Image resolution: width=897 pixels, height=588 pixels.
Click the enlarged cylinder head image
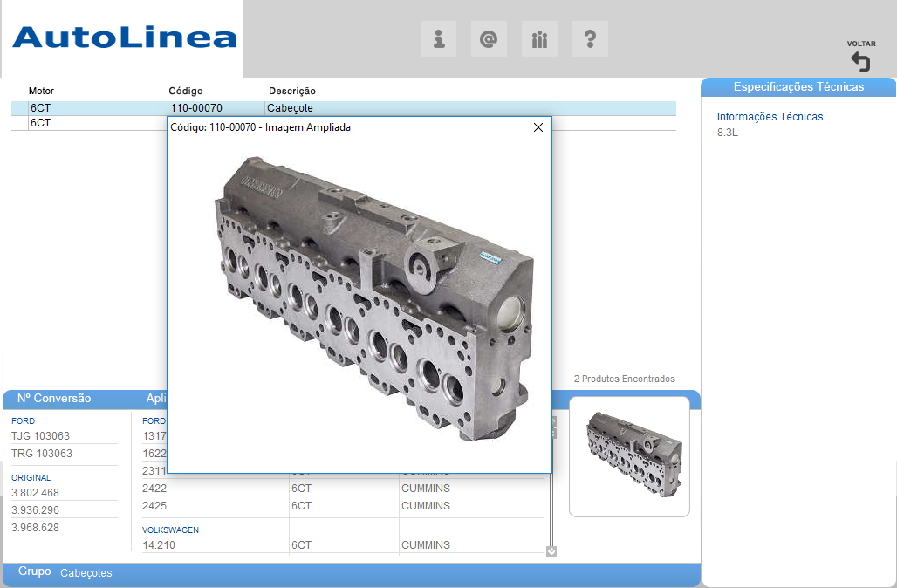pos(371,297)
